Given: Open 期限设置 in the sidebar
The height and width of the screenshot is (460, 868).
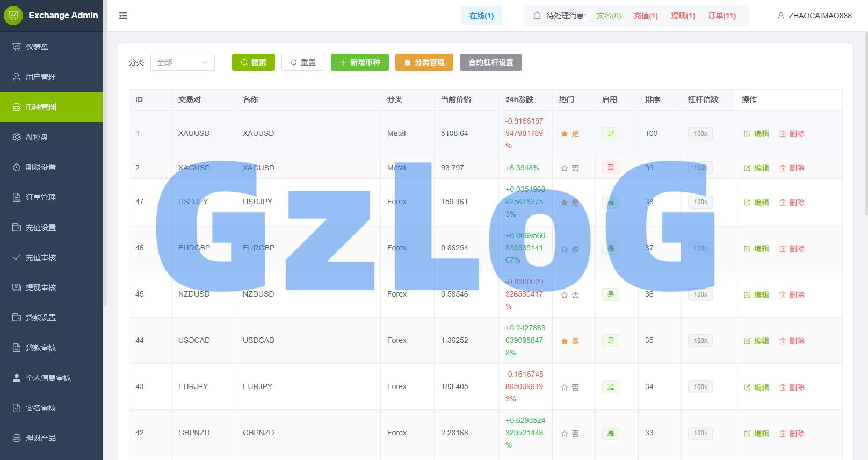Looking at the screenshot, I should (51, 167).
